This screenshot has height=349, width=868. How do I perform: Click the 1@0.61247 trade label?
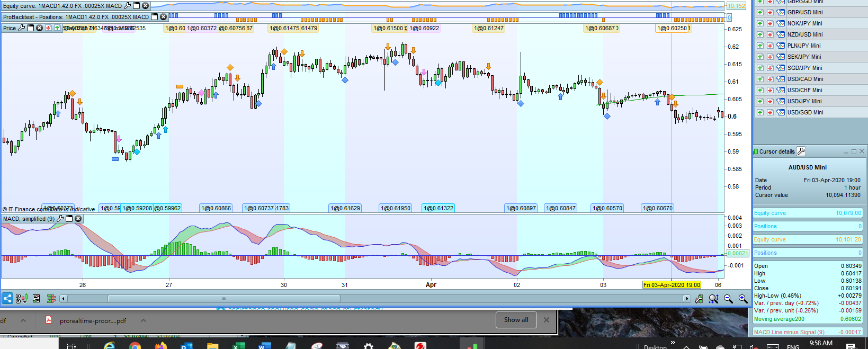pyautogui.click(x=489, y=28)
